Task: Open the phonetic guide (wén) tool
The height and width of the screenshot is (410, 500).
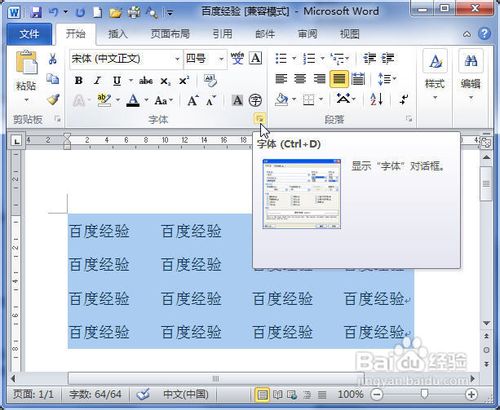Action: tap(237, 58)
